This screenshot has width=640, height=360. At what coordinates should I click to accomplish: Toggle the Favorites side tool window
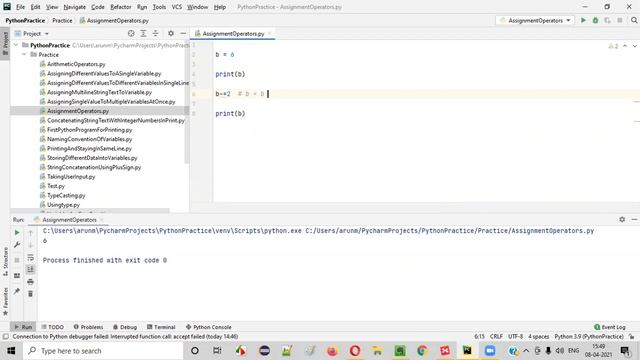[x=5, y=301]
